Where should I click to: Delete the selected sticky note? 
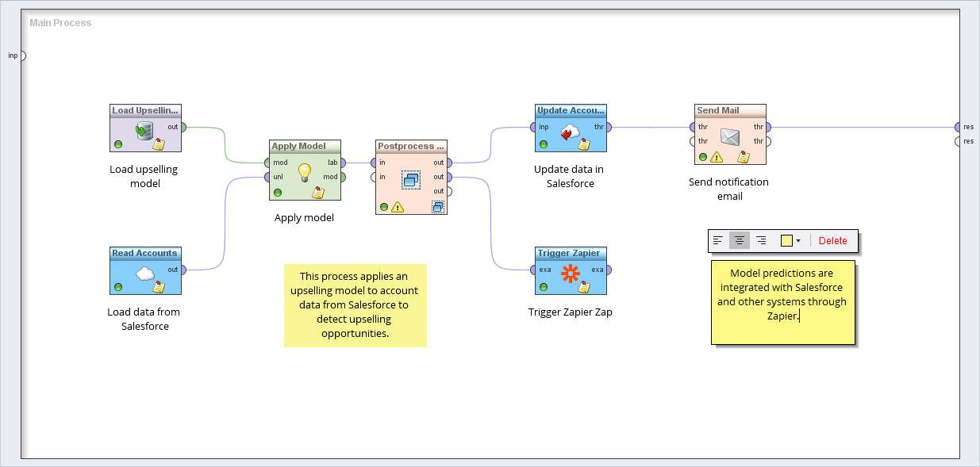tap(832, 241)
